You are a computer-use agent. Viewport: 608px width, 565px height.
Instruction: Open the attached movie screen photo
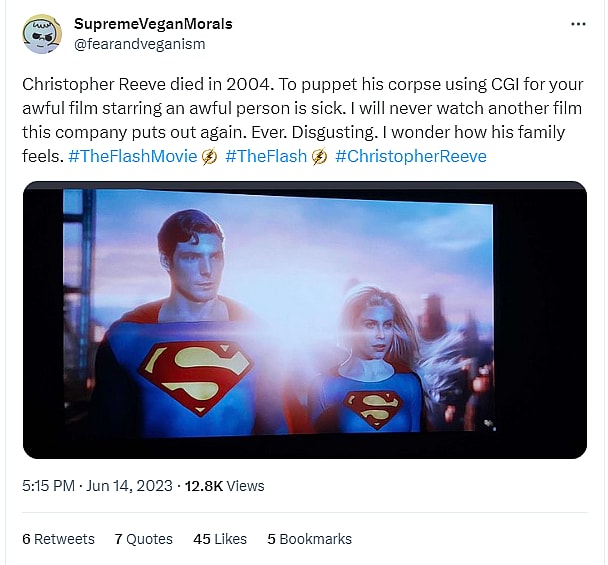coord(304,320)
